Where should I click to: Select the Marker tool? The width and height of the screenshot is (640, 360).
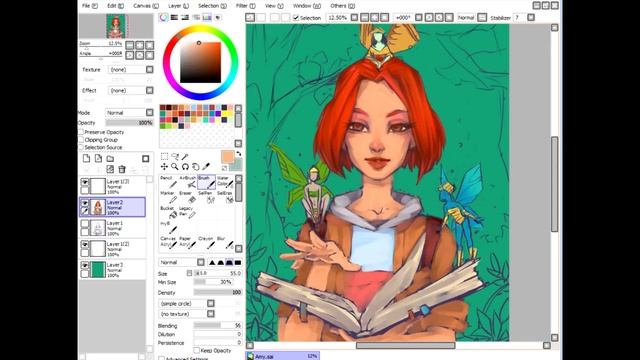(x=169, y=197)
